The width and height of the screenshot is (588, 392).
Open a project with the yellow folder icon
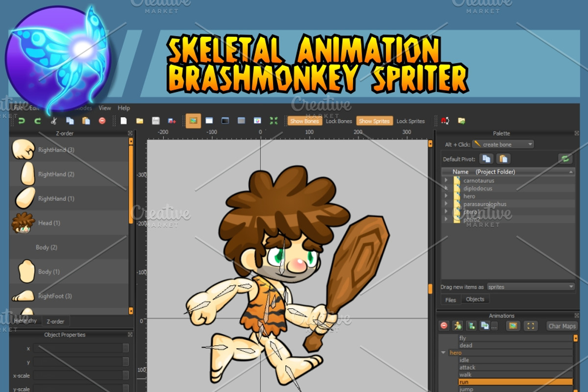(140, 121)
